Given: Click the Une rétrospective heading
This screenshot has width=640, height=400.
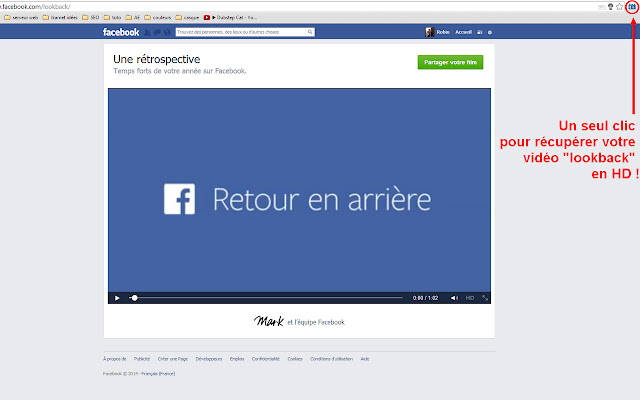Looking at the screenshot, I should tap(157, 59).
